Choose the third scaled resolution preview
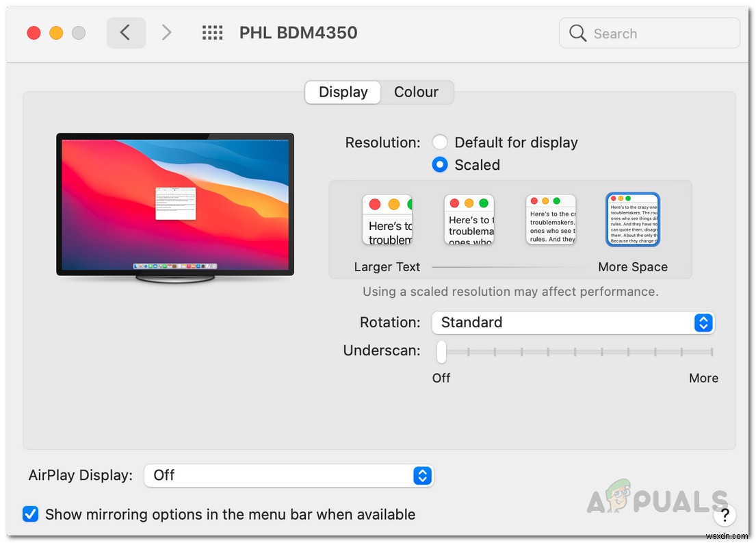This screenshot has height=543, width=756. 551,219
